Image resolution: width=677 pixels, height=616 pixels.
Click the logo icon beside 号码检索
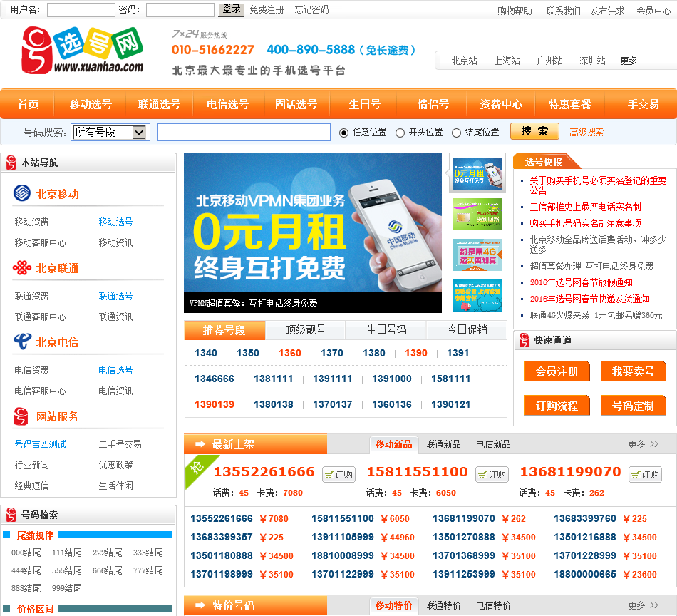[x=11, y=515]
